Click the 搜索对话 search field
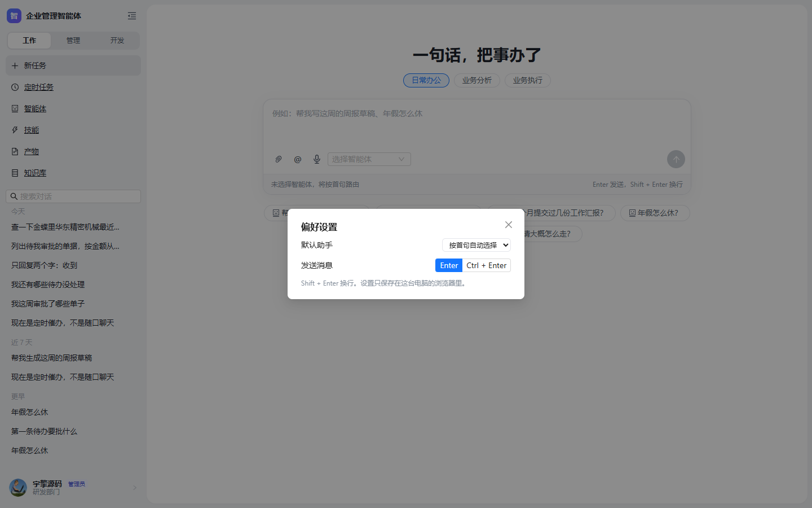This screenshot has width=812, height=508. tap(73, 196)
